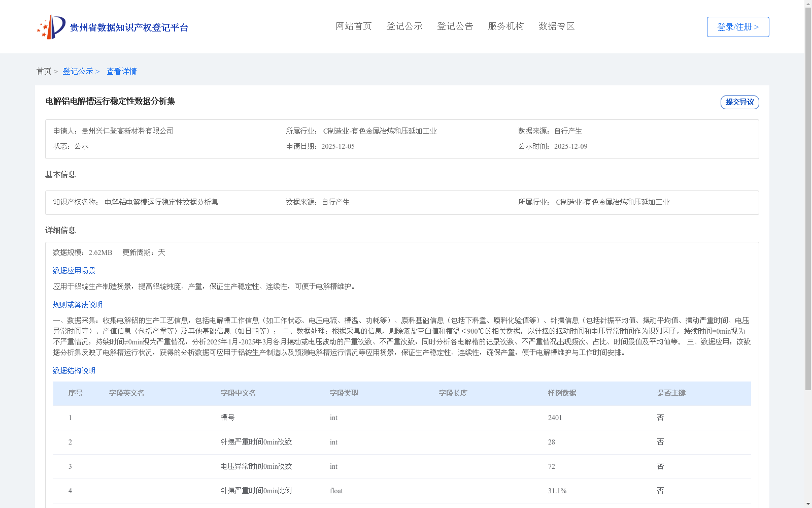Click 查看详情 breadcrumb link

coord(121,72)
